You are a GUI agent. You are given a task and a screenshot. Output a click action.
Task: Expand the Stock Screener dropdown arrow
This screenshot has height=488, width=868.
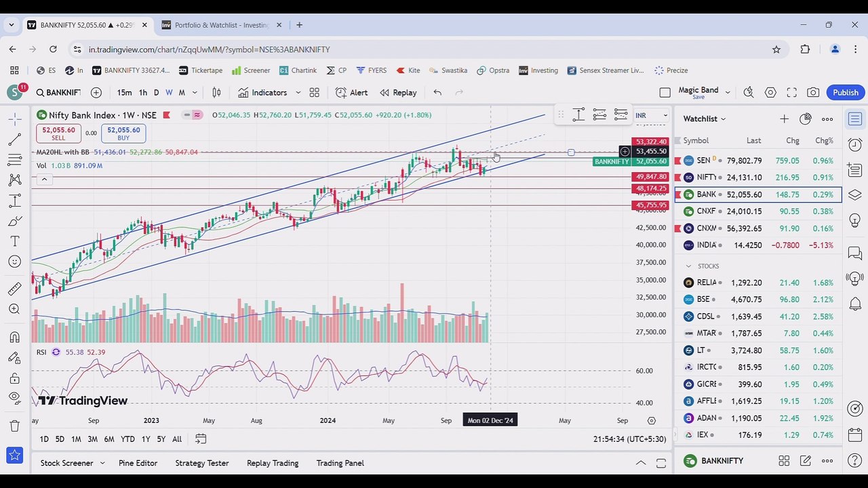(x=102, y=463)
